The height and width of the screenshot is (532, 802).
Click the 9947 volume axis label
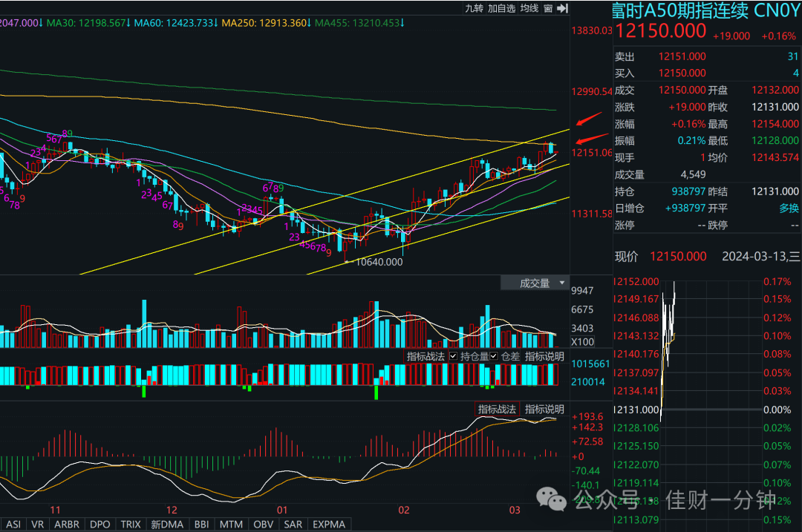pos(582,290)
